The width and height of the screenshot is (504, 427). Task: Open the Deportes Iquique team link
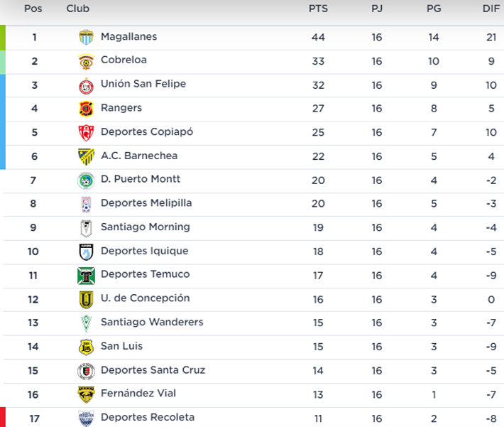point(145,251)
